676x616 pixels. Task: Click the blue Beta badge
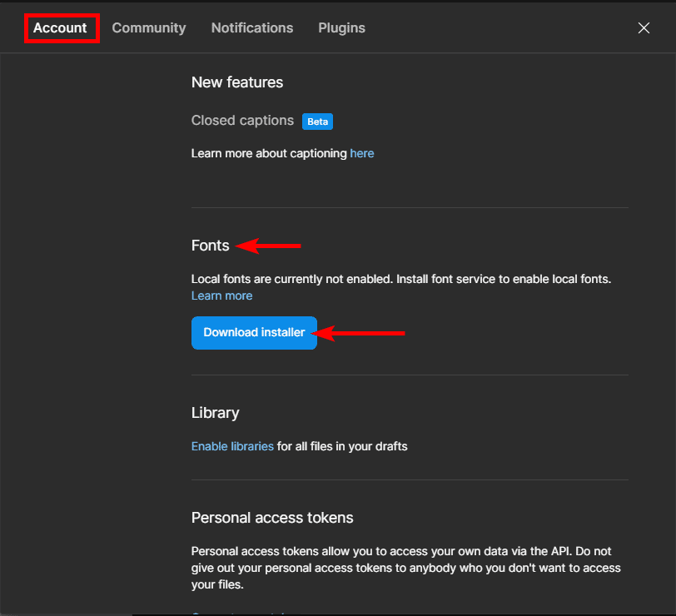click(x=317, y=121)
